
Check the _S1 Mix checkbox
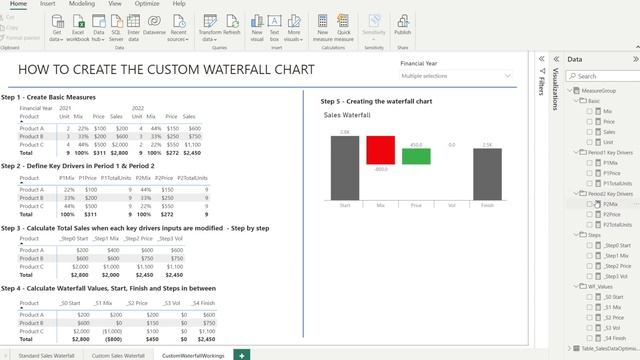click(x=589, y=307)
